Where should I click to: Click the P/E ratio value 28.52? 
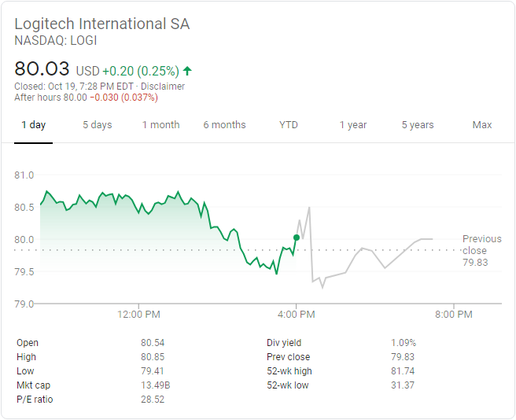click(x=153, y=400)
